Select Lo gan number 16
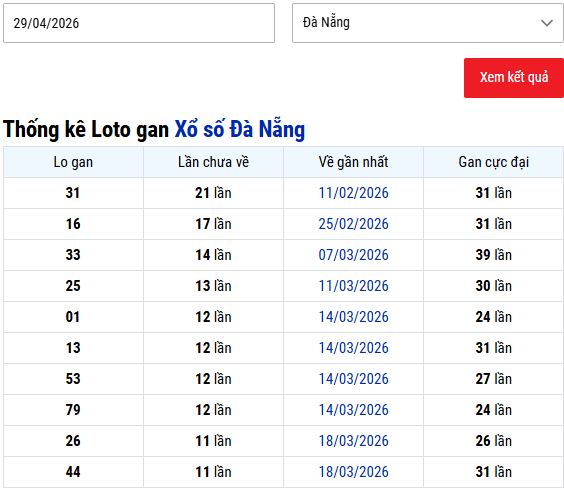The height and width of the screenshot is (494, 564). [x=73, y=224]
